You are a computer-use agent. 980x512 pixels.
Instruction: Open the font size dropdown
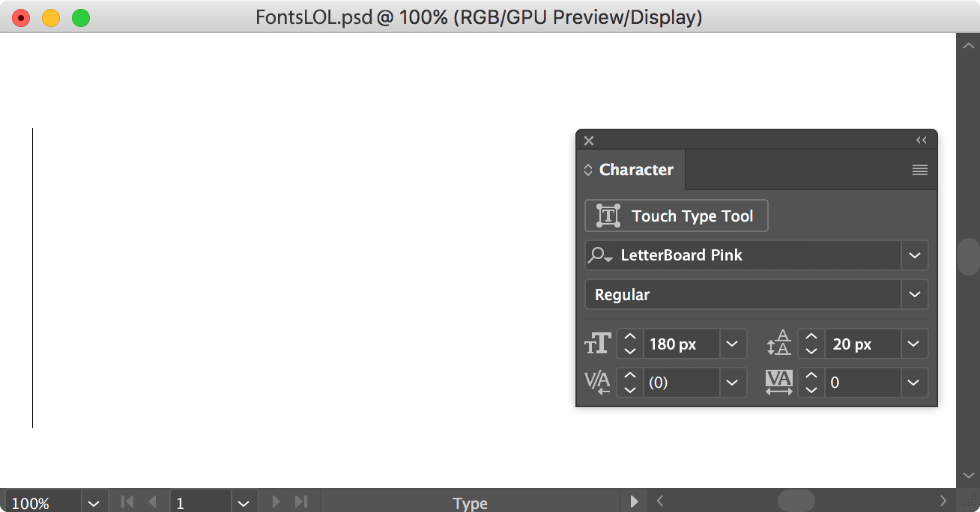[x=732, y=344]
